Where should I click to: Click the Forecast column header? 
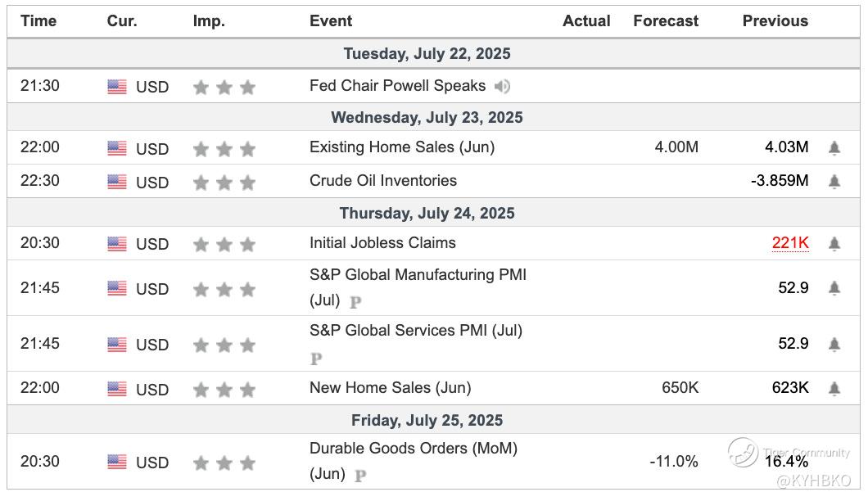[666, 21]
